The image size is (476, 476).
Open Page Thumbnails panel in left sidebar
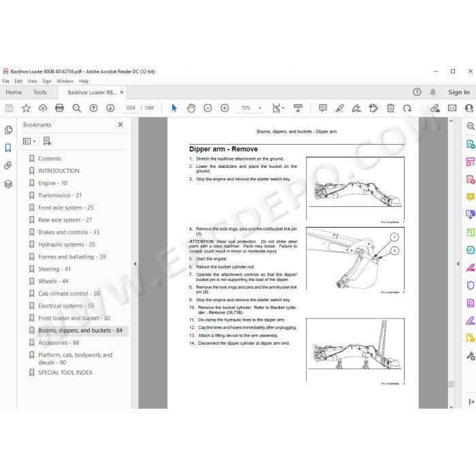(8, 130)
